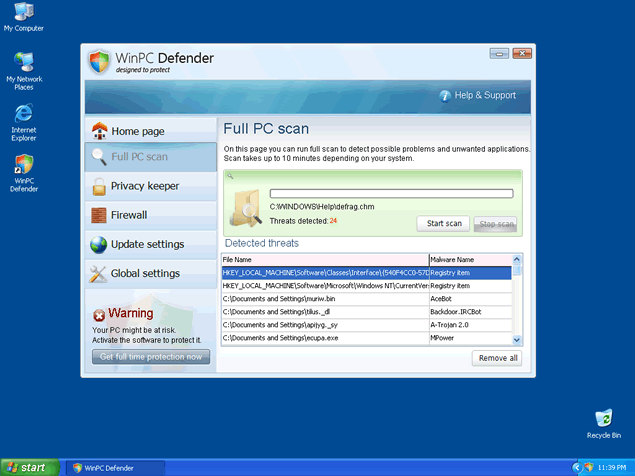Open the Windows Start menu
Viewport: 635px width, 476px height.
pos(27,467)
